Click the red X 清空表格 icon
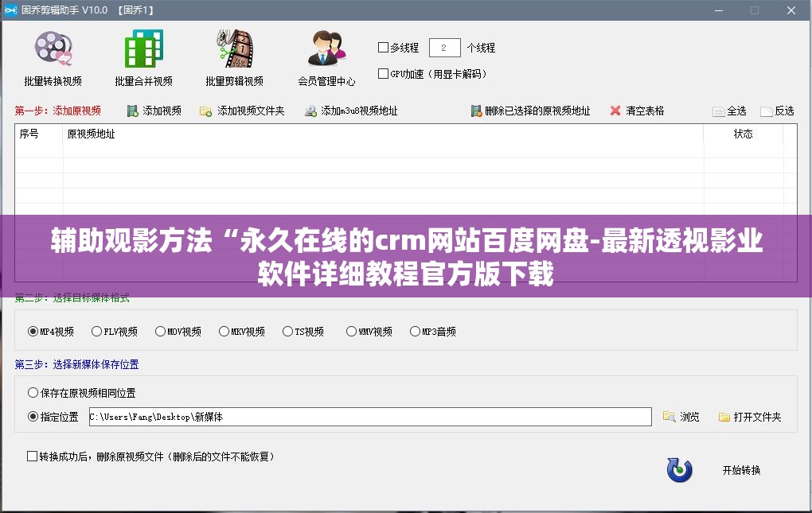The height and width of the screenshot is (513, 812). click(615, 111)
